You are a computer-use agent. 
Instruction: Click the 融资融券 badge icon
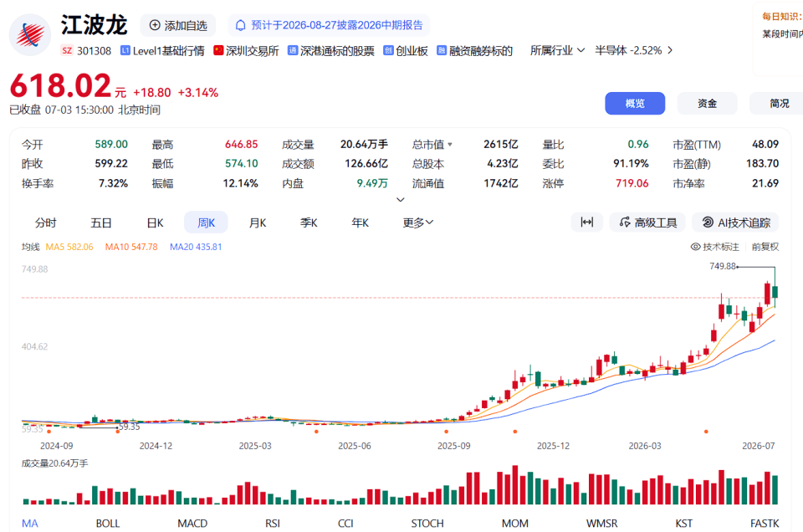pyautogui.click(x=442, y=50)
